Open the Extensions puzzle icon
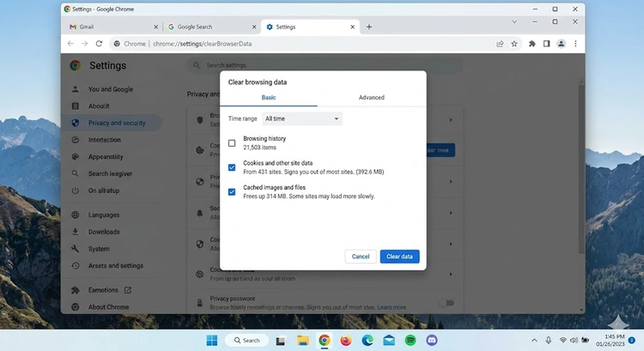This screenshot has height=351, width=644. coord(532,44)
